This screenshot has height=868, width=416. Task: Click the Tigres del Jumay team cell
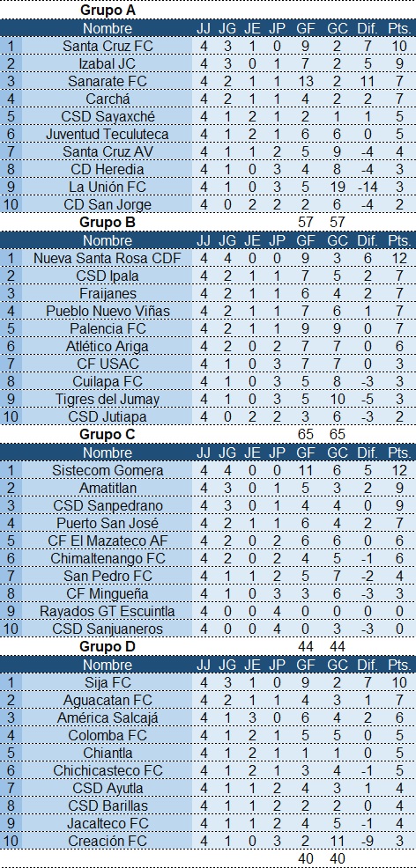[x=108, y=399]
